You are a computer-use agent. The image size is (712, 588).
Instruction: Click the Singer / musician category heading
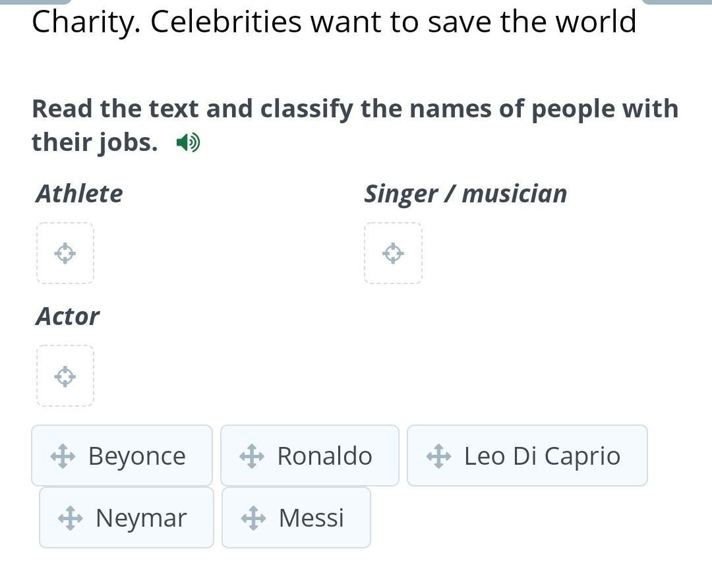click(x=465, y=194)
